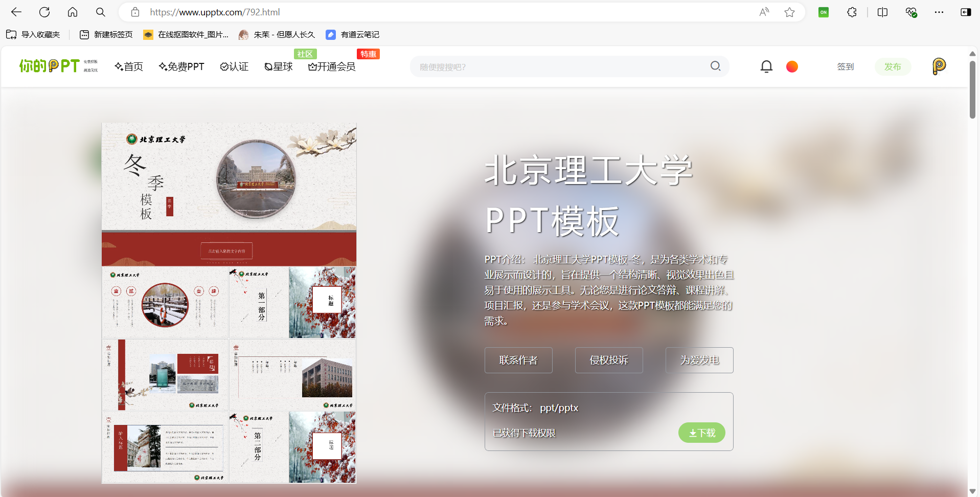The image size is (980, 497).
Task: Click 签到 sign-in link
Action: pyautogui.click(x=845, y=66)
